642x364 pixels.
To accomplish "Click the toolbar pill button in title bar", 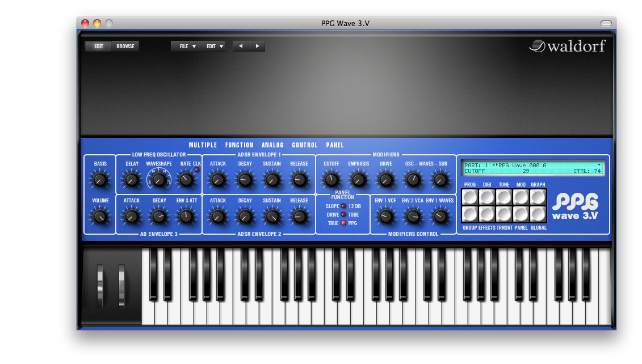I will click(606, 23).
